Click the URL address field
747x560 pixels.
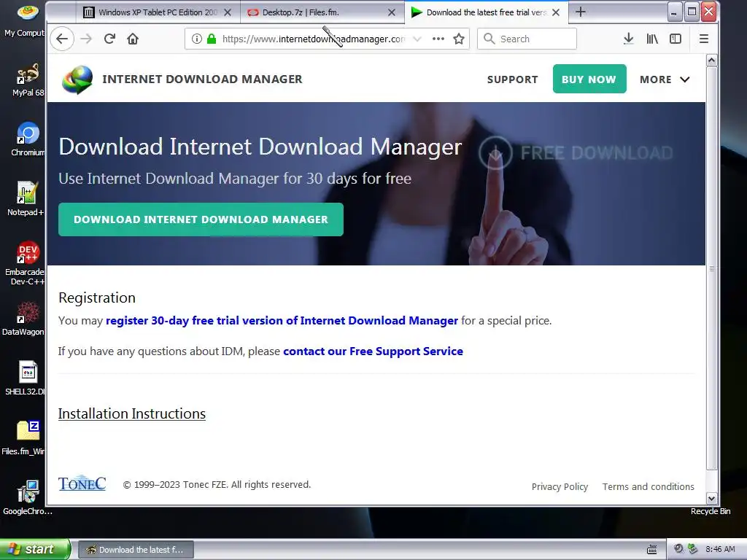(312, 39)
